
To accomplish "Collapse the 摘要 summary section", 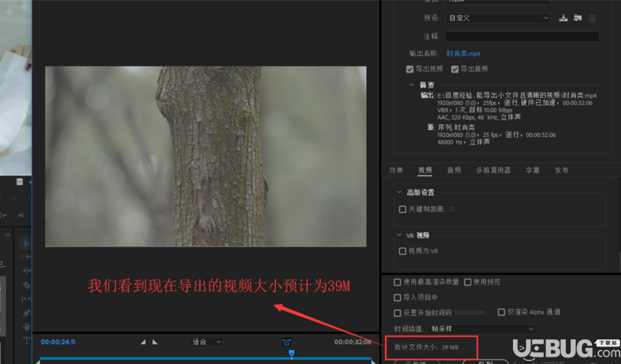I will coord(411,85).
